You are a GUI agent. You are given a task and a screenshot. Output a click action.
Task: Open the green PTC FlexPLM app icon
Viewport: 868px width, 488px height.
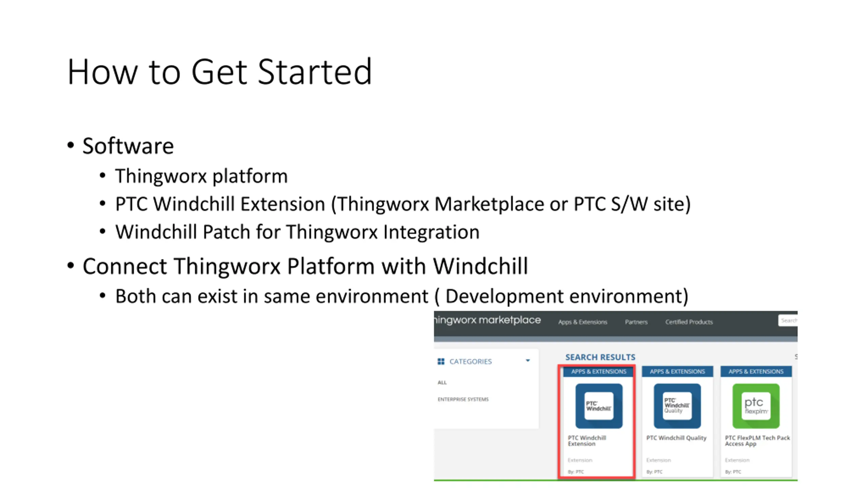(x=756, y=406)
